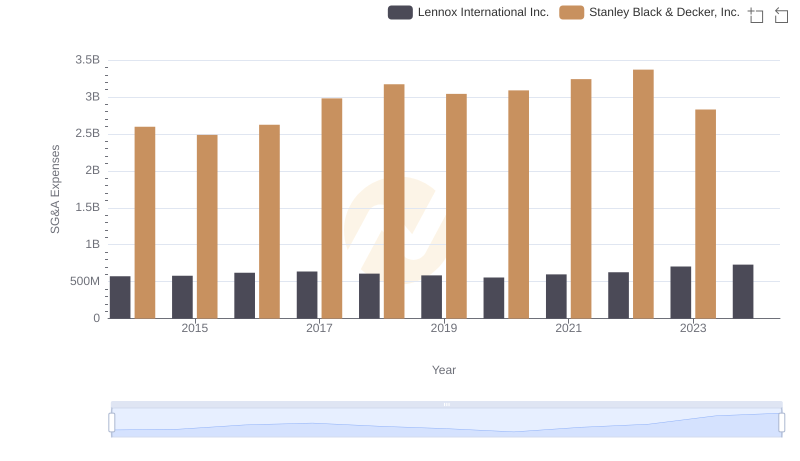
Task: Click the y-axis label 500M
Action: point(85,281)
